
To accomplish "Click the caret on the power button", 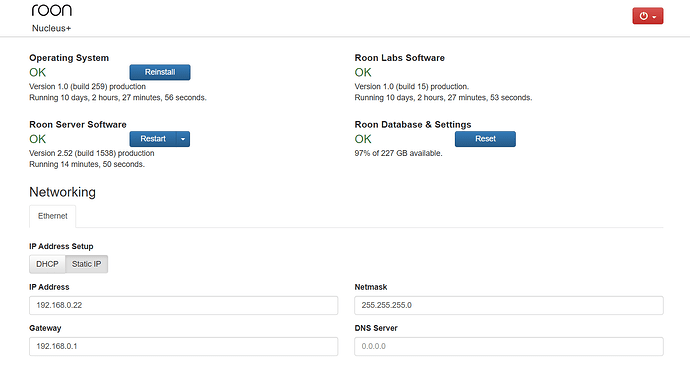I will pyautogui.click(x=654, y=17).
